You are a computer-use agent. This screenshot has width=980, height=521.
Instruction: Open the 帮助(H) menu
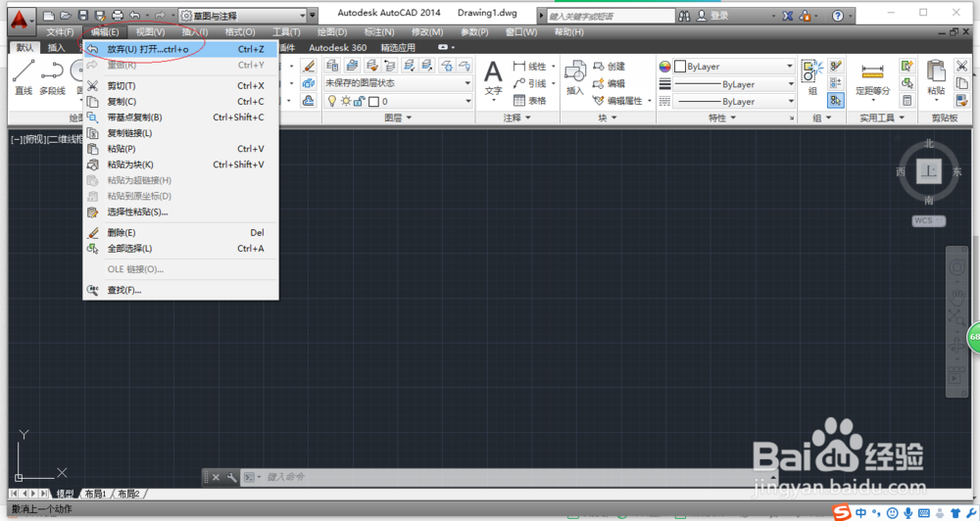pyautogui.click(x=568, y=32)
